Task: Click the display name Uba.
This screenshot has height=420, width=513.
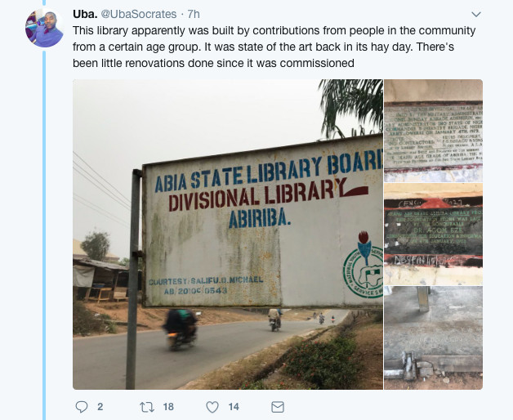Action: coord(85,14)
